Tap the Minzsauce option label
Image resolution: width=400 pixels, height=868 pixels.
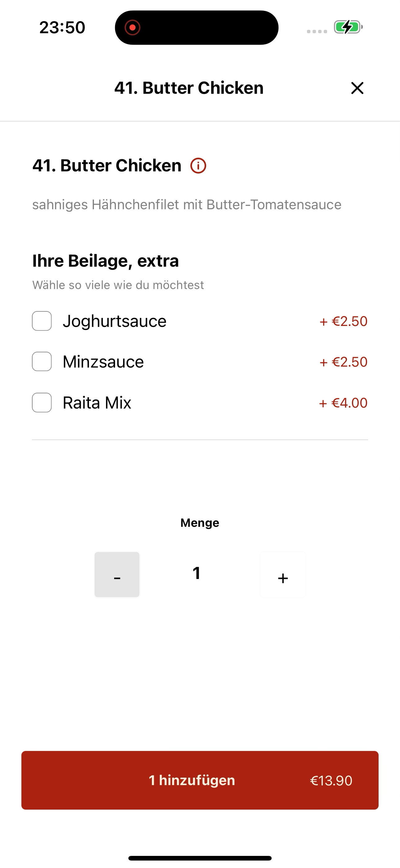[x=103, y=362]
